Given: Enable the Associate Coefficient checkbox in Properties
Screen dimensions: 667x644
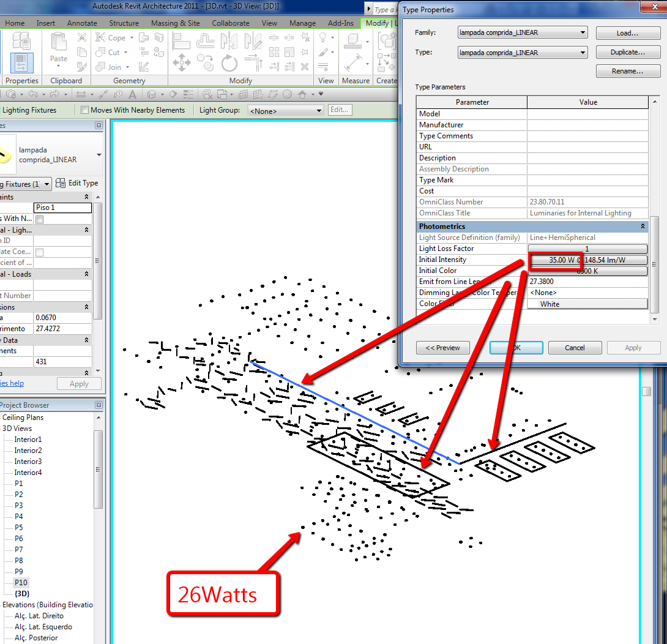Looking at the screenshot, I should coord(40,252).
